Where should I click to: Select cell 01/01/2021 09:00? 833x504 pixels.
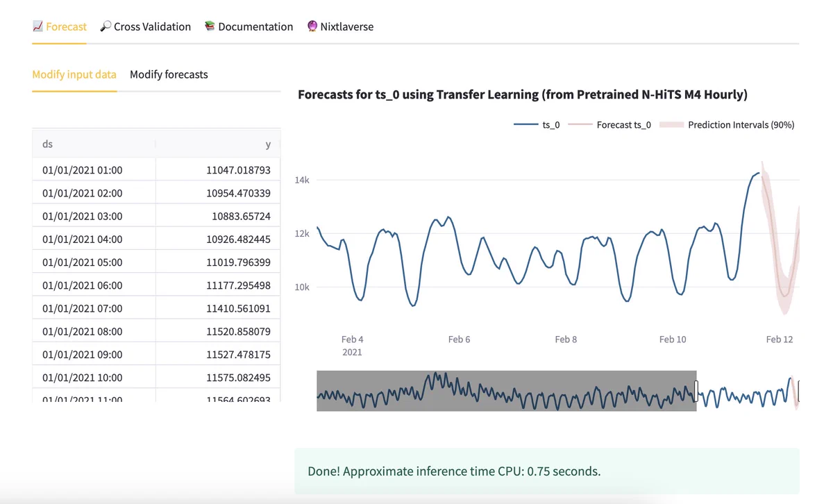(x=94, y=354)
